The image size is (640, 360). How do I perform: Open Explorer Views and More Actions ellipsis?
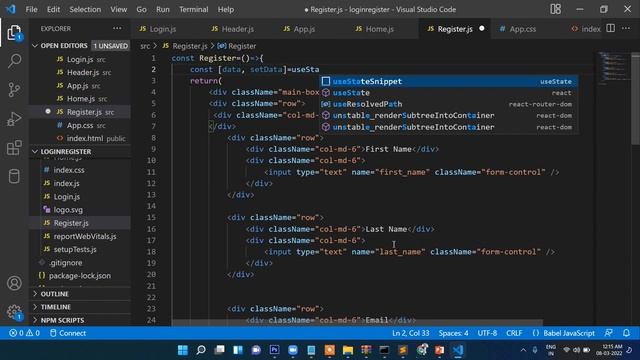pos(117,28)
